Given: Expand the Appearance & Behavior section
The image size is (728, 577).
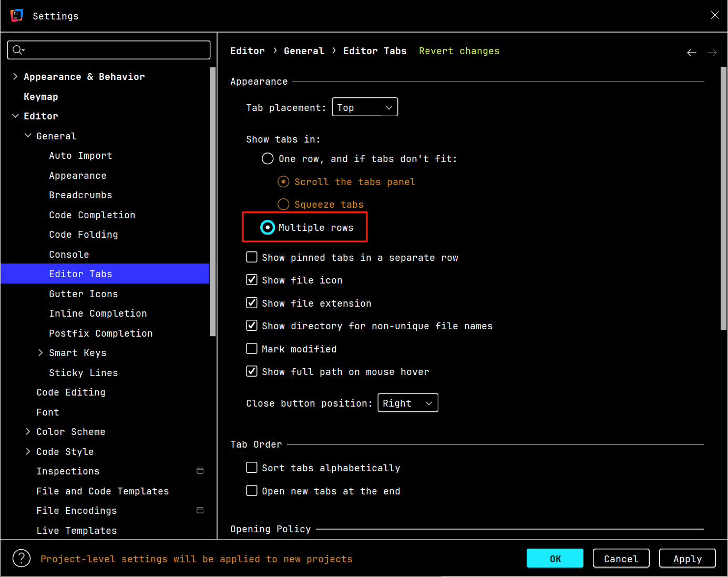Looking at the screenshot, I should [x=15, y=77].
